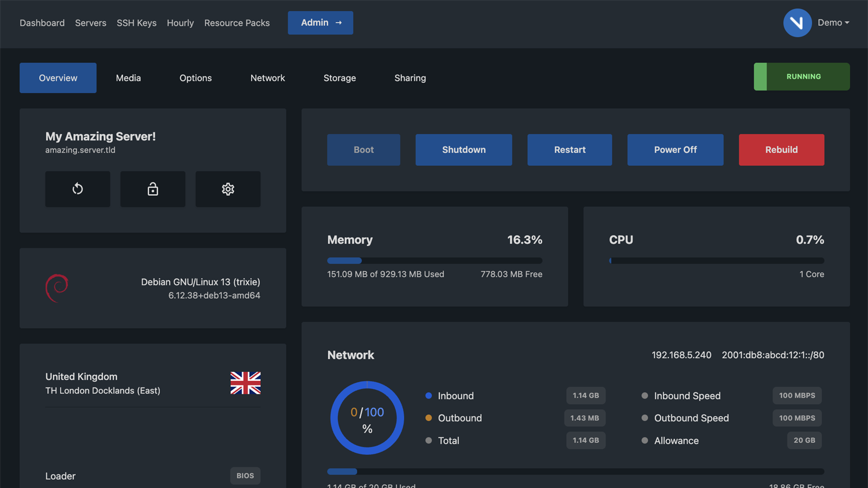Open the Demo account dropdown
This screenshot has width=868, height=488.
[x=833, y=23]
